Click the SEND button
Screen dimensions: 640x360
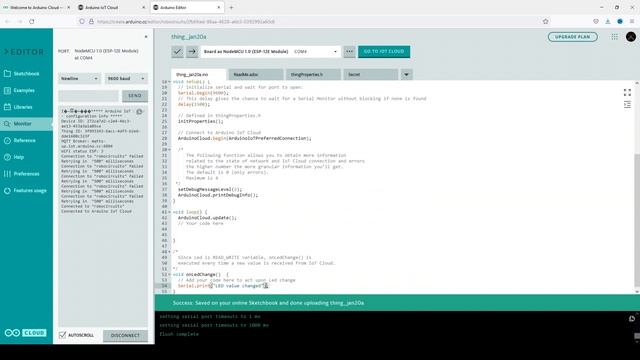click(x=135, y=96)
